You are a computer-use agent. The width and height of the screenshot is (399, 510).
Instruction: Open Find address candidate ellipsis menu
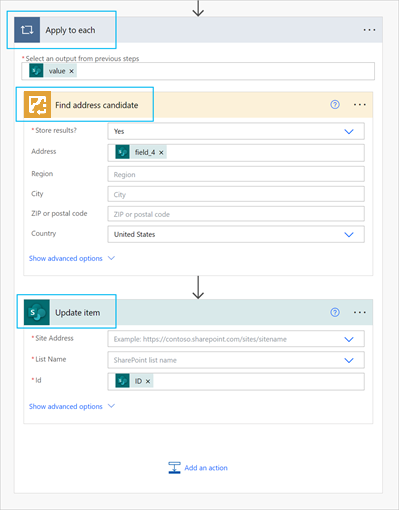pos(360,105)
